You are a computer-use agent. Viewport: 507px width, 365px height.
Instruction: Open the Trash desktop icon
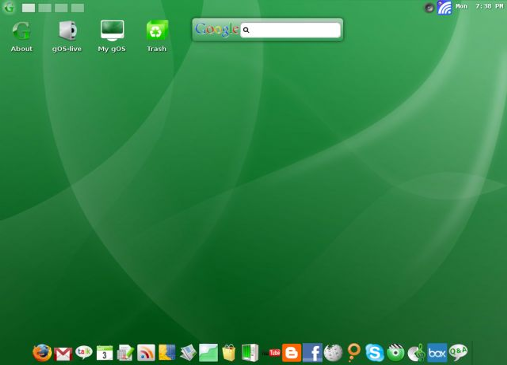click(157, 36)
